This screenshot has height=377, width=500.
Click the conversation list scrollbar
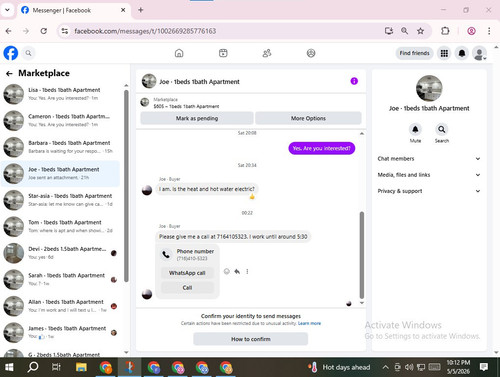click(x=126, y=186)
